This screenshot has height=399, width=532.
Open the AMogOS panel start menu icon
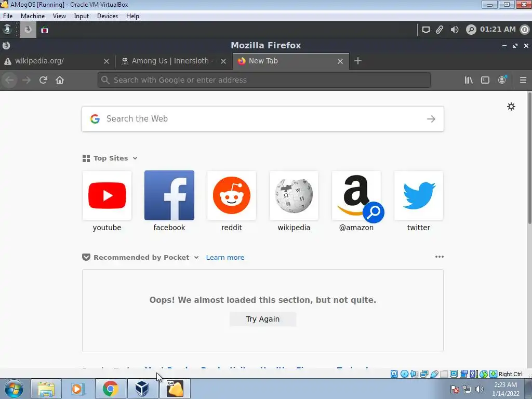[x=7, y=30]
